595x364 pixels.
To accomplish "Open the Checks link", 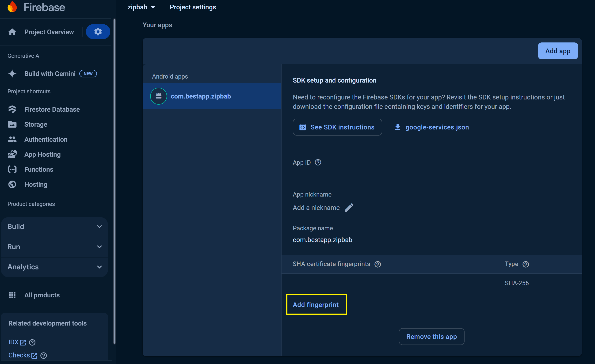I will 19,355.
